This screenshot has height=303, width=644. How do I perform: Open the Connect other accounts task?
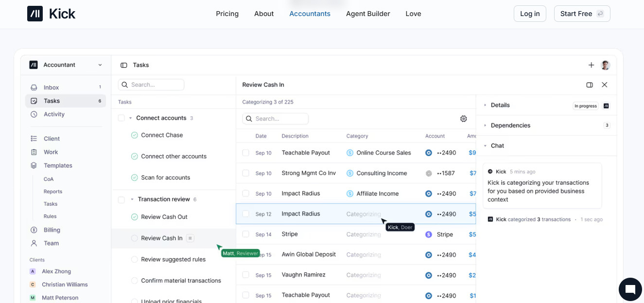(174, 157)
